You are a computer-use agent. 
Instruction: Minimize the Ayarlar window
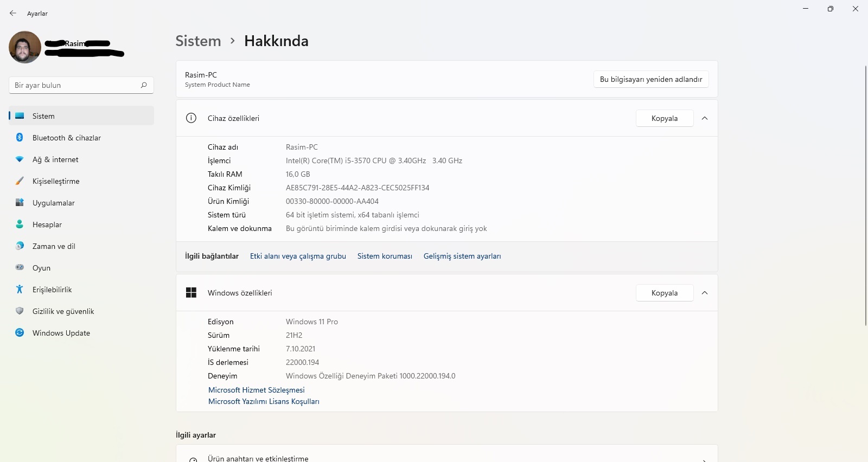pyautogui.click(x=806, y=9)
